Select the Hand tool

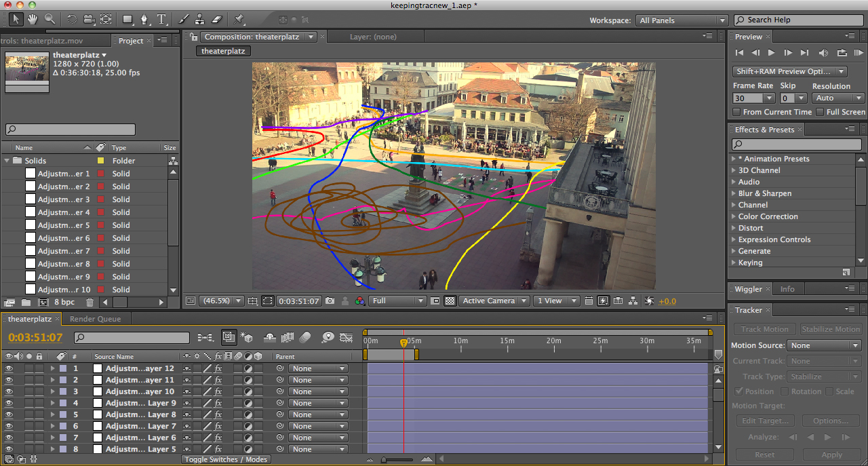33,20
